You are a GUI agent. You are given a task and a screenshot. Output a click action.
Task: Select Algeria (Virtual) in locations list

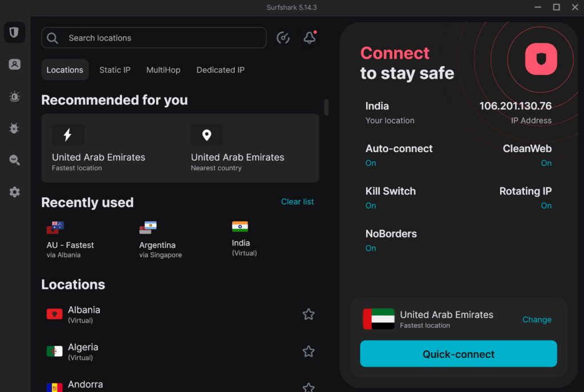point(180,352)
